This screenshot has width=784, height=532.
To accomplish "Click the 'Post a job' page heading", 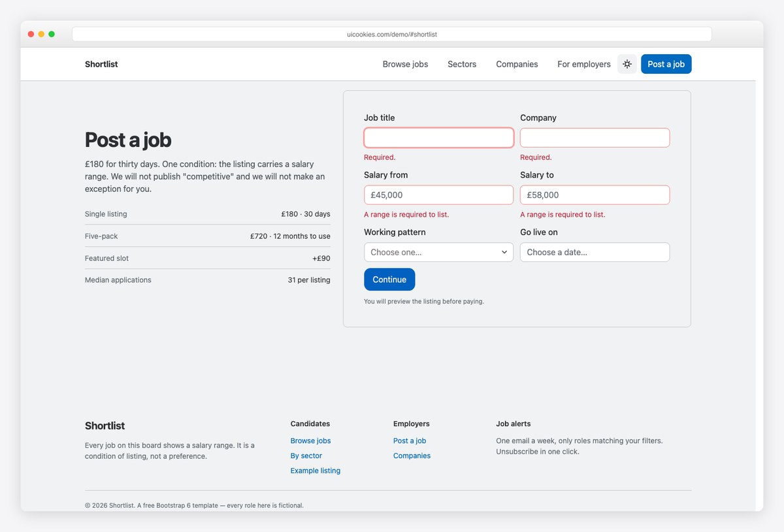I will (128, 140).
